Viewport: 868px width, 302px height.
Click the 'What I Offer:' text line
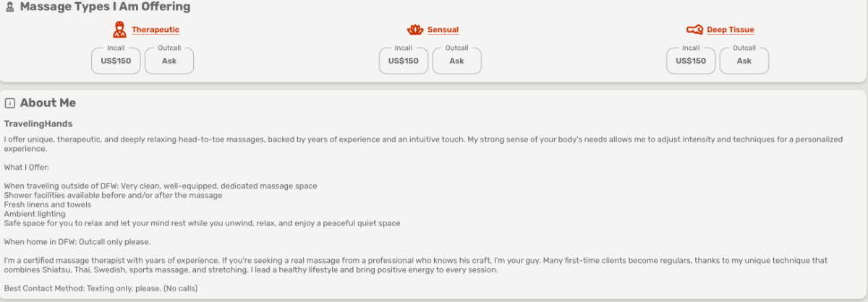27,168
